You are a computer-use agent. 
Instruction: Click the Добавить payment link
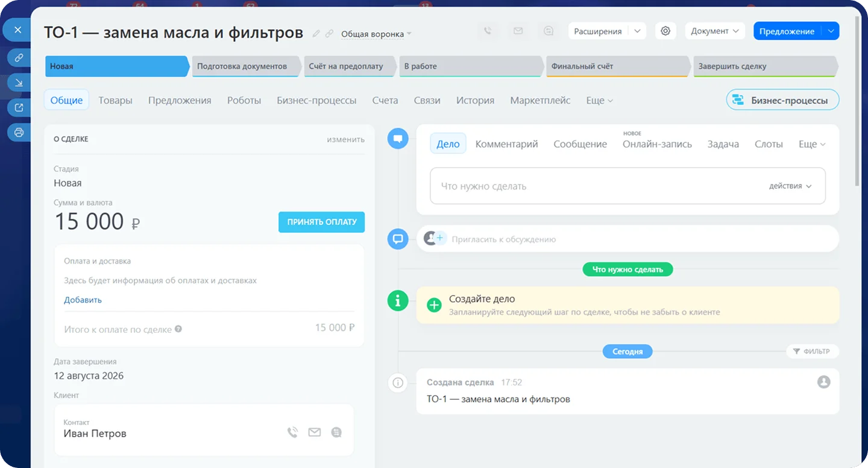pos(83,300)
